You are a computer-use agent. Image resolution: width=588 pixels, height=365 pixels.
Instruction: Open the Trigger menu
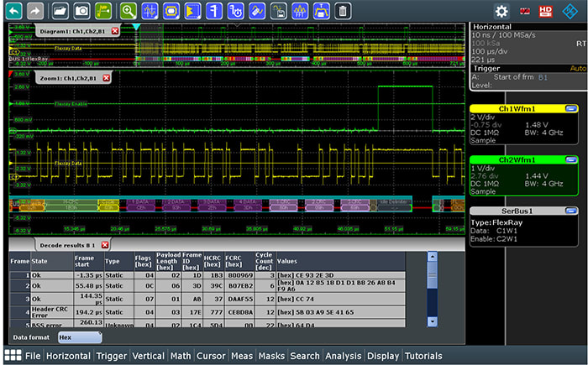(111, 356)
